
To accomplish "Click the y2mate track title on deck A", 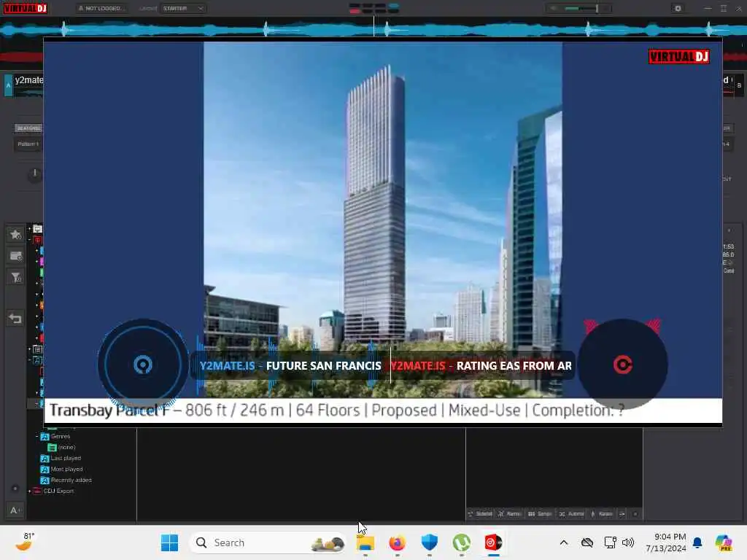I will [x=29, y=80].
